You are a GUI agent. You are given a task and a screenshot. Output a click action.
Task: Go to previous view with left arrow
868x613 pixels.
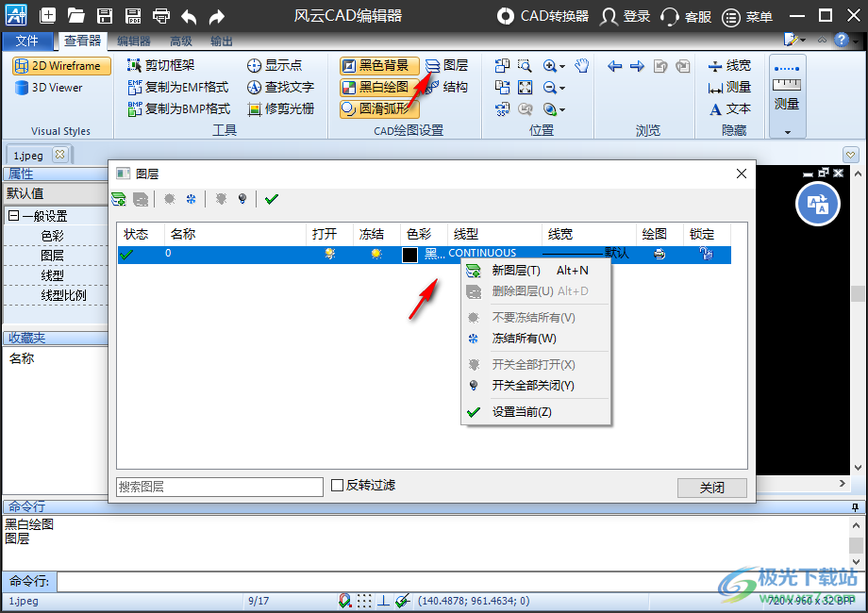click(614, 66)
